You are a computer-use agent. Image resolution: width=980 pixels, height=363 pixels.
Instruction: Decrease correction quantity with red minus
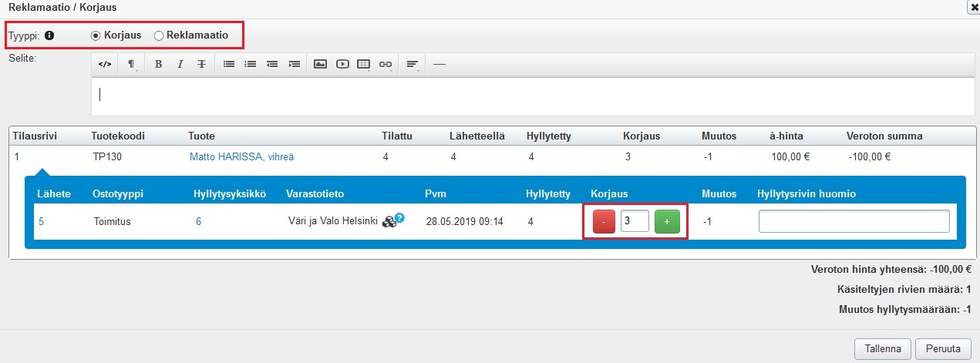pyautogui.click(x=605, y=222)
